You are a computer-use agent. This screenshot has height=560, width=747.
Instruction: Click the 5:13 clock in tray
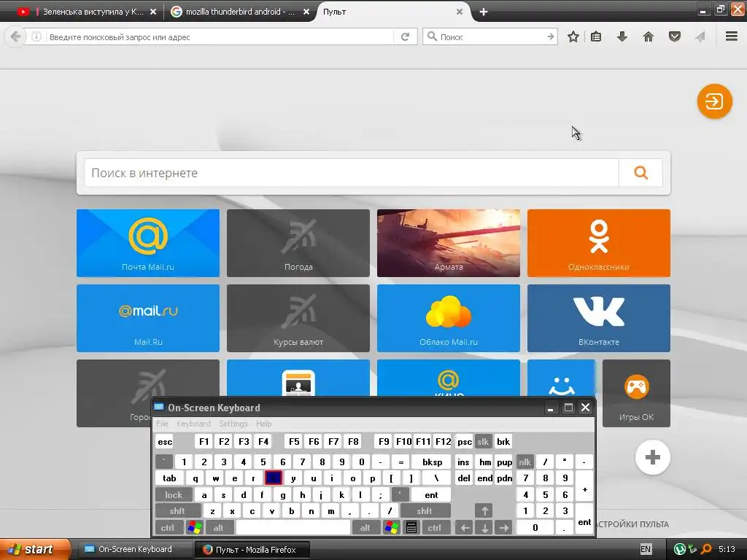[x=727, y=549]
